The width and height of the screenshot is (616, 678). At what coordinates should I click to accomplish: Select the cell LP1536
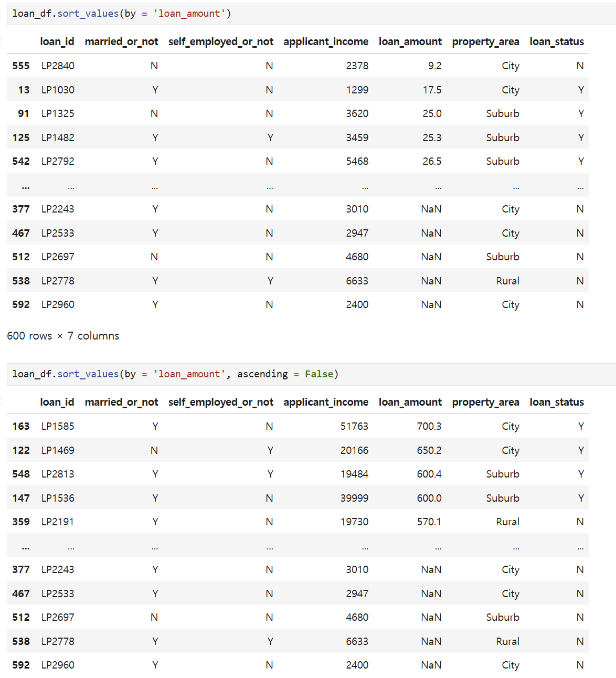click(x=58, y=498)
